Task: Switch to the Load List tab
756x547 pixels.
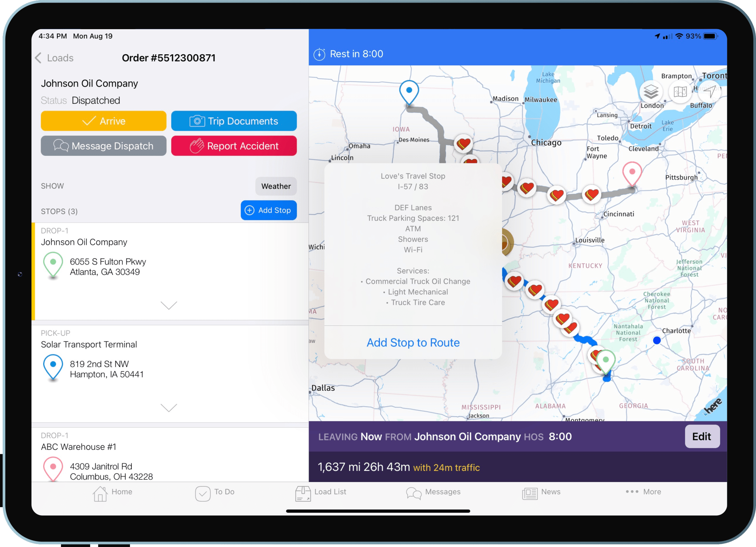Action: [x=320, y=492]
